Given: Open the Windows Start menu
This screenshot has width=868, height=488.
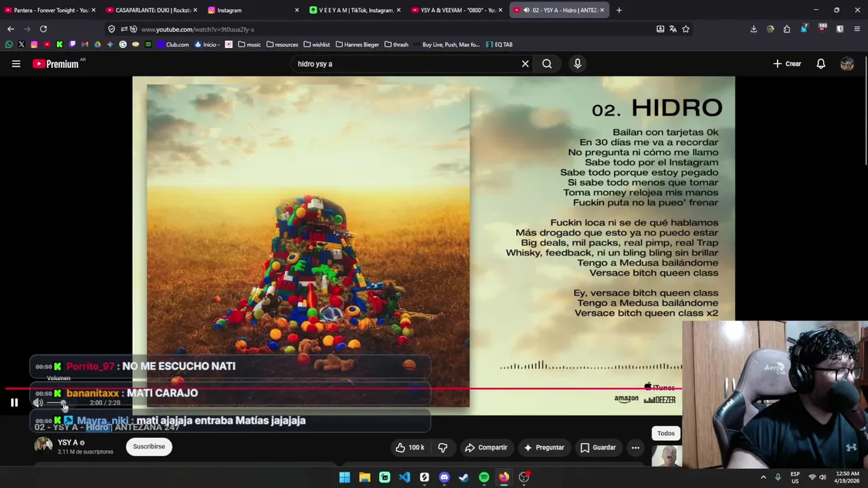Looking at the screenshot, I should coord(344,477).
